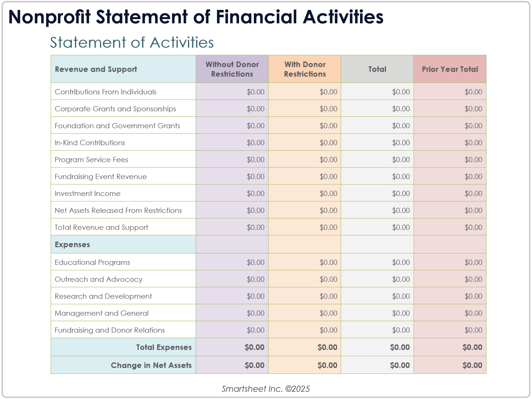Select the Net Assets Released From Restrictions label

[118, 210]
